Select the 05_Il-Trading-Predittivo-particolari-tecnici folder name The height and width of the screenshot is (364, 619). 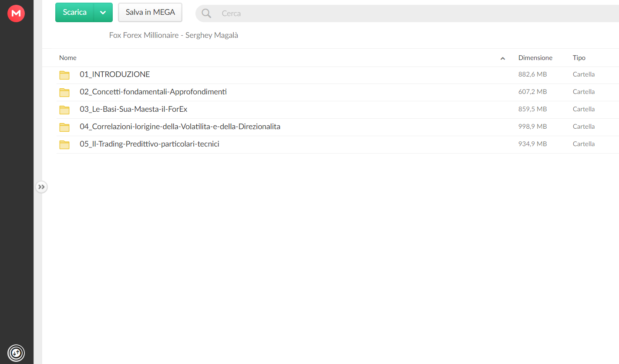[149, 144]
